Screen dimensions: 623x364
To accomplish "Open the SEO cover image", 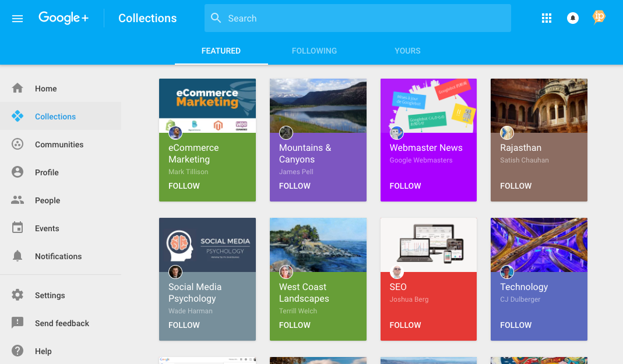I will click(429, 245).
